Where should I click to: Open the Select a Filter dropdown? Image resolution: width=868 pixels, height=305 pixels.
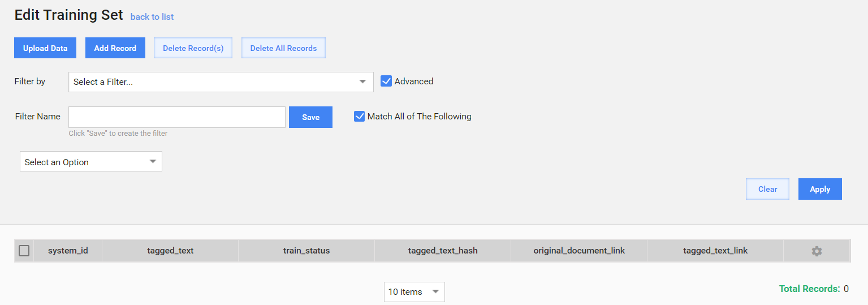click(221, 82)
